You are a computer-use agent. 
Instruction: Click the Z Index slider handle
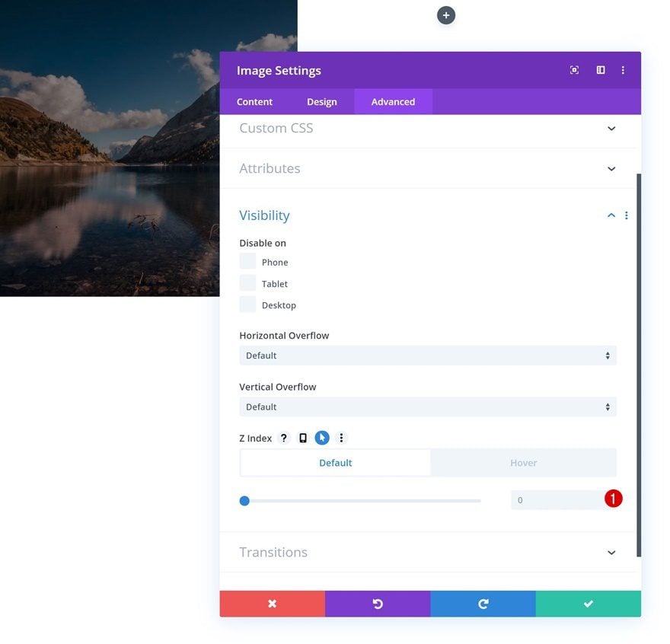tap(244, 501)
